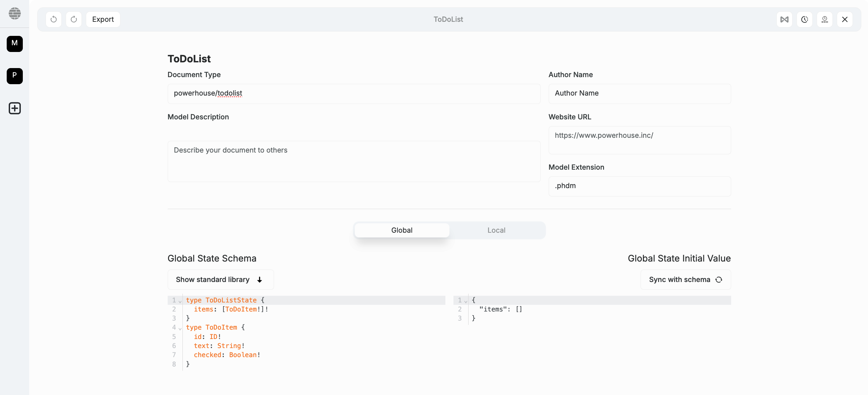Redo the last change

point(74,19)
